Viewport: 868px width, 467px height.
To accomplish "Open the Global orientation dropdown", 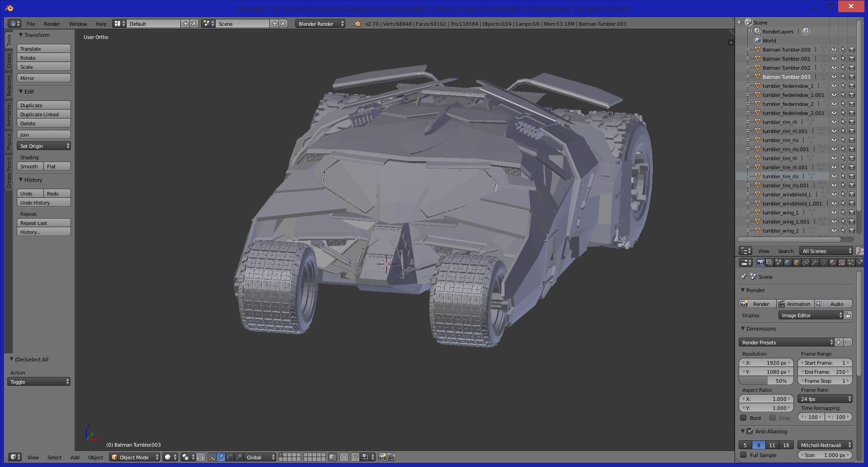I will tap(260, 457).
